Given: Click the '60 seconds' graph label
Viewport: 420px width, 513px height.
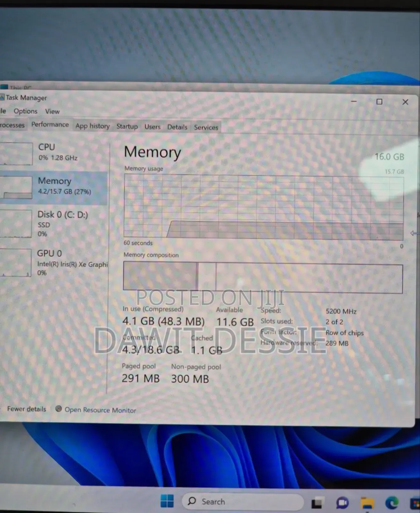Looking at the screenshot, I should [138, 243].
